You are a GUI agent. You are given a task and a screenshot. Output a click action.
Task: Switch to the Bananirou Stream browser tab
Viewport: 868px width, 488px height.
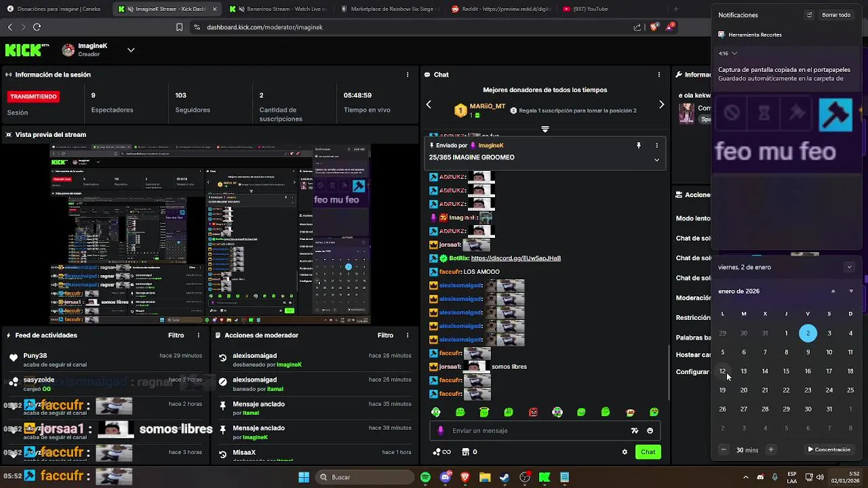pyautogui.click(x=278, y=9)
